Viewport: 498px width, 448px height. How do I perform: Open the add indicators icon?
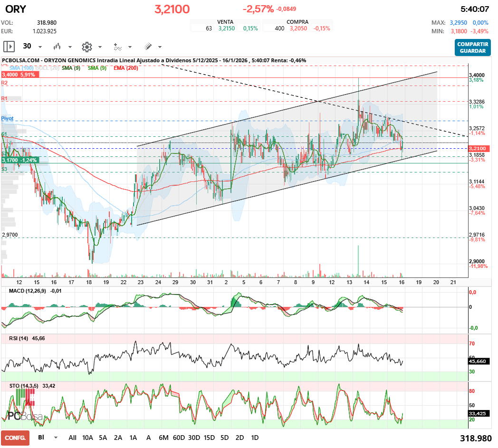(x=117, y=47)
